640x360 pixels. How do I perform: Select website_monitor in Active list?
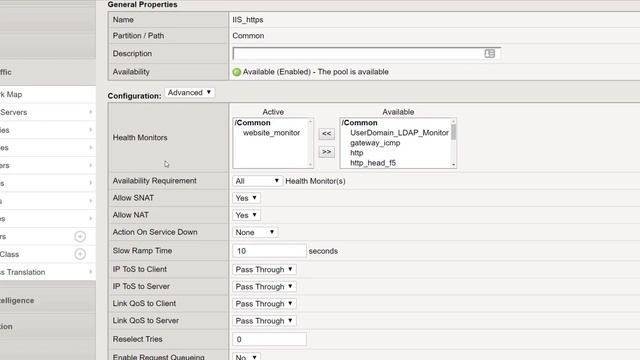[271, 133]
